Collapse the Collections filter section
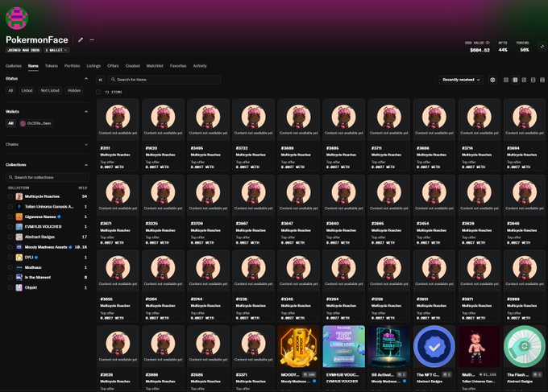548x392 pixels. [86, 165]
